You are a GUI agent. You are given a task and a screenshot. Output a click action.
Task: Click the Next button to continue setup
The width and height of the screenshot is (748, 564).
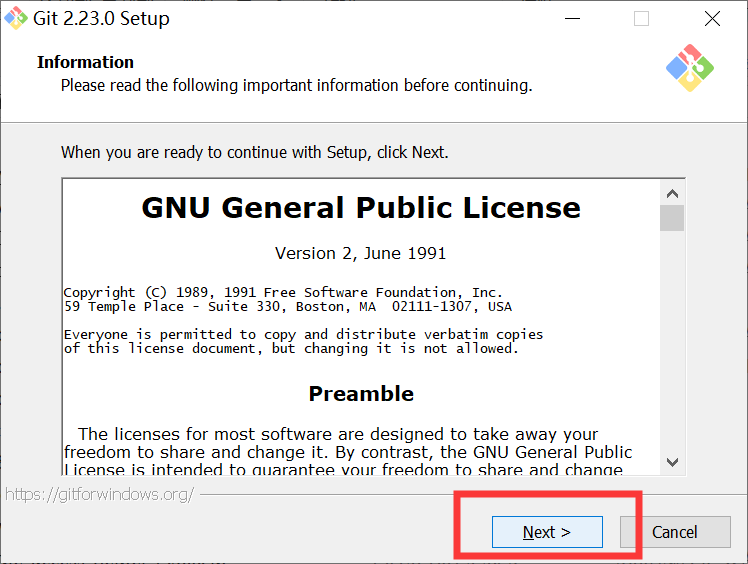click(547, 532)
